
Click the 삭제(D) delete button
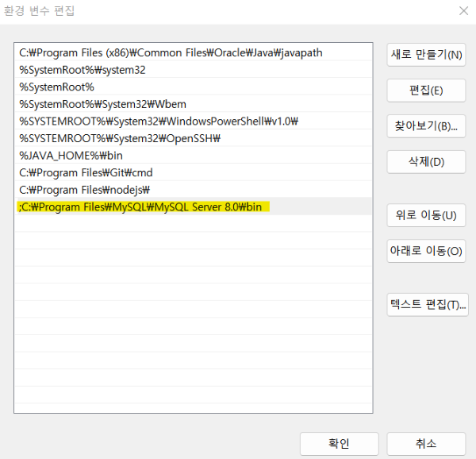pyautogui.click(x=426, y=162)
